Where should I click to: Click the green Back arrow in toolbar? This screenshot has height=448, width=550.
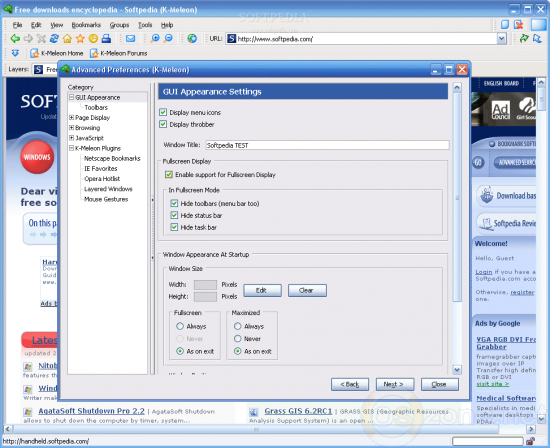(15, 39)
